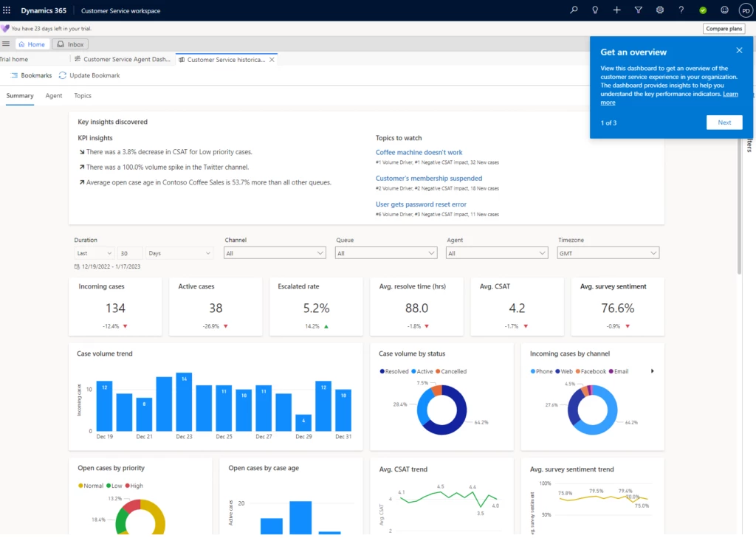Expand the Timezone GMT selector

pos(607,252)
